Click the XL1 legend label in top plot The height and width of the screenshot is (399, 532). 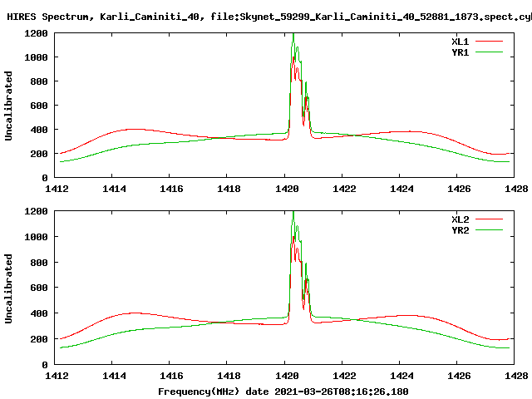(x=460, y=42)
